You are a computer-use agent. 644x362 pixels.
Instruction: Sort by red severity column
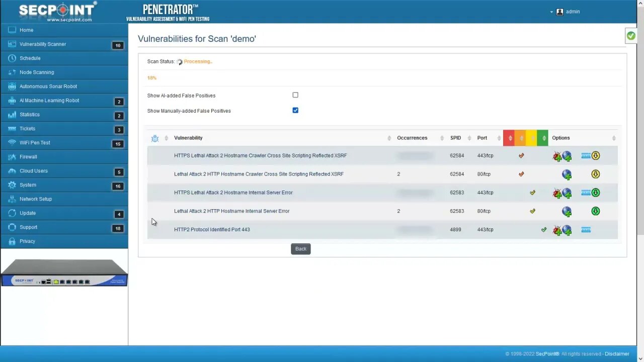coord(509,138)
